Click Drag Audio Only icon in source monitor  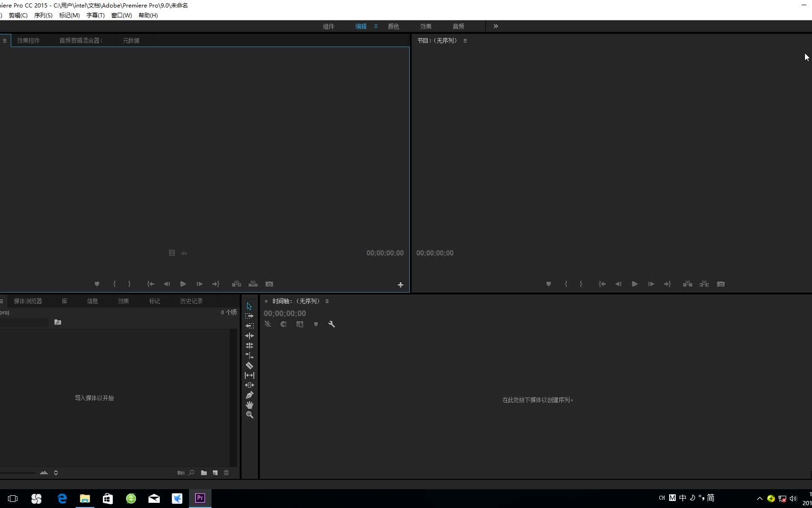coord(184,253)
